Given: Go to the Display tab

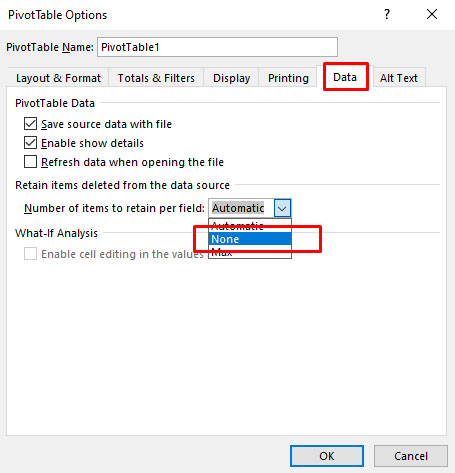Looking at the screenshot, I should click(x=231, y=78).
